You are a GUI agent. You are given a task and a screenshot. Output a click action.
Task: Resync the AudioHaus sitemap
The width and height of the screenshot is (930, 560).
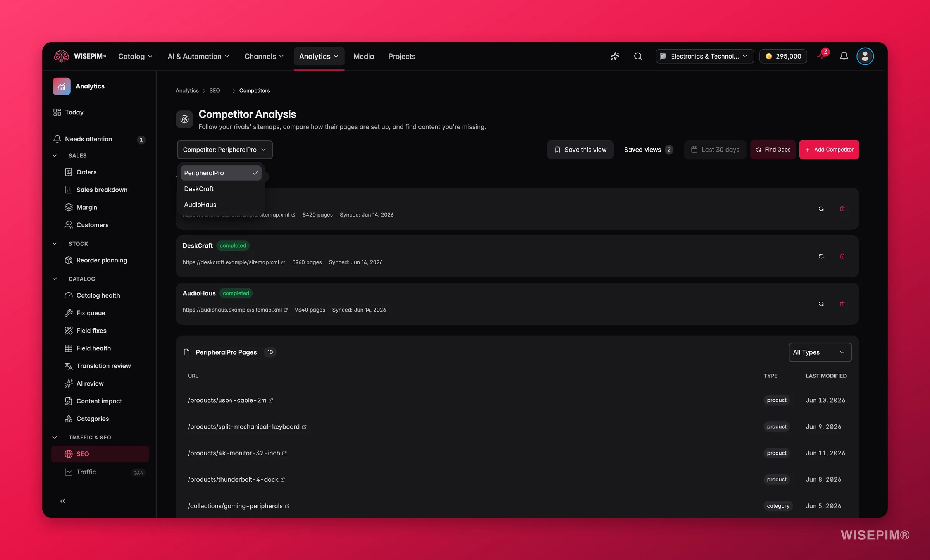821,304
